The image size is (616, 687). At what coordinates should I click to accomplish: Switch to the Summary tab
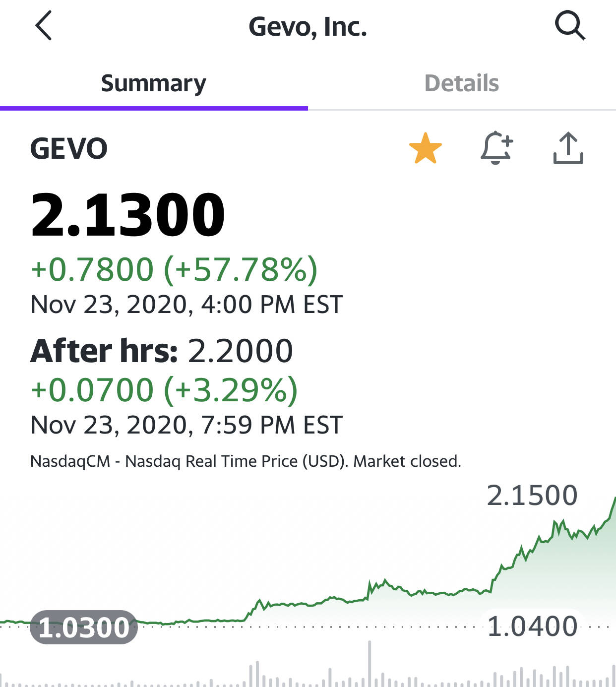[154, 83]
